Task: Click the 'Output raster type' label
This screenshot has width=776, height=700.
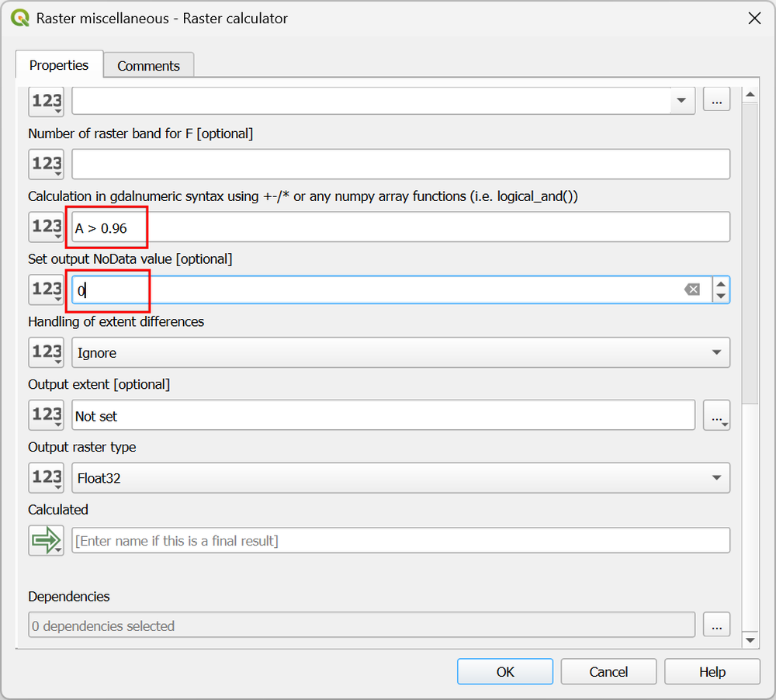Action: (82, 447)
